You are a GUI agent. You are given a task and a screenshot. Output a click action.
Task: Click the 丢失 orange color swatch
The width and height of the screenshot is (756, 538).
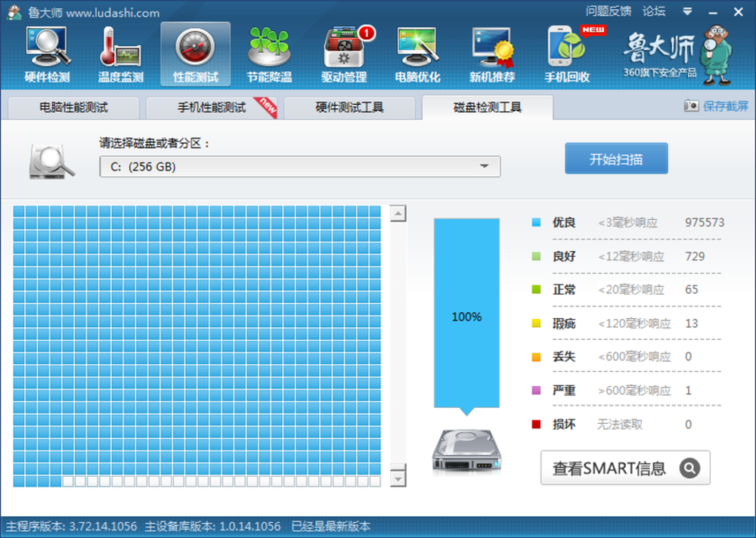pyautogui.click(x=536, y=357)
